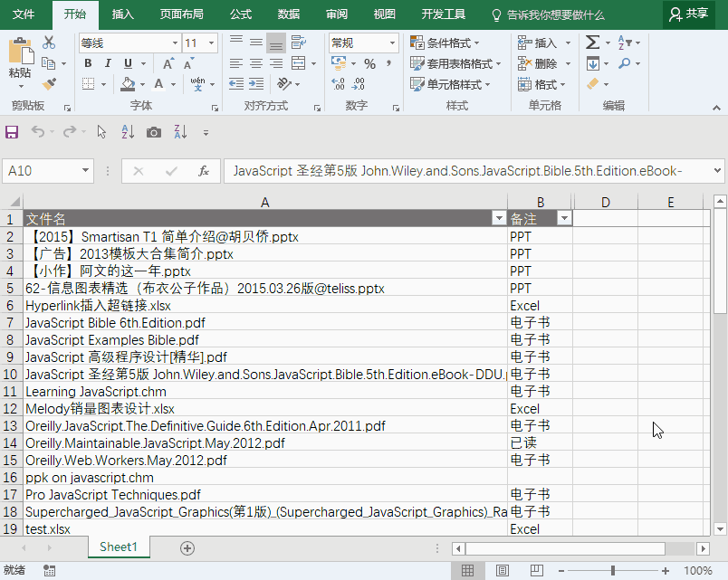
Task: Open number format 常规 dropdown
Action: point(392,43)
